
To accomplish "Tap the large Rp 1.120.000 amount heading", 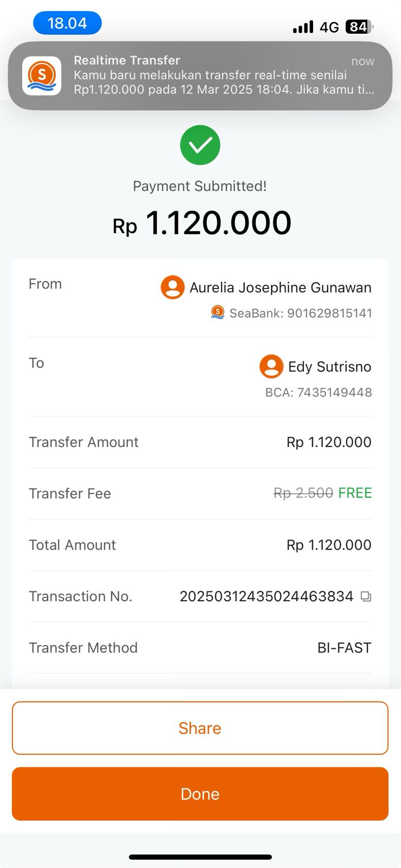I will tap(202, 223).
